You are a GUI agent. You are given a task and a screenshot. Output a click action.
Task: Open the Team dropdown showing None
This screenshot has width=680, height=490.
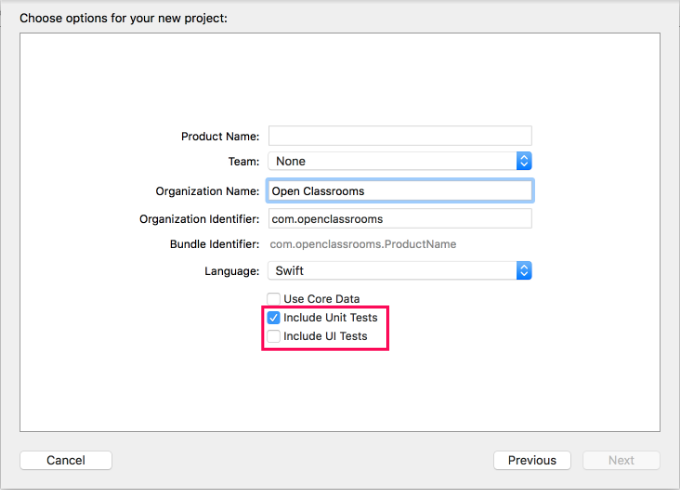400,161
